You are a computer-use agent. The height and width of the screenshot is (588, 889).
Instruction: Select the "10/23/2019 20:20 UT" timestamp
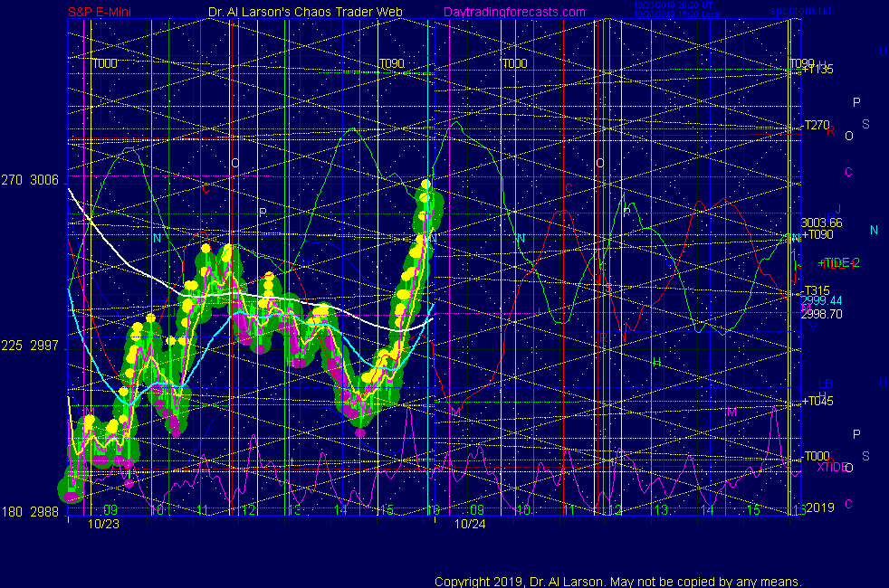point(673,5)
